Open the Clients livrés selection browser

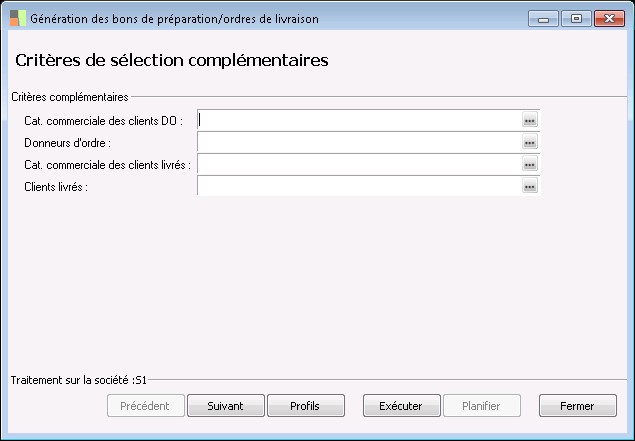(x=530, y=186)
